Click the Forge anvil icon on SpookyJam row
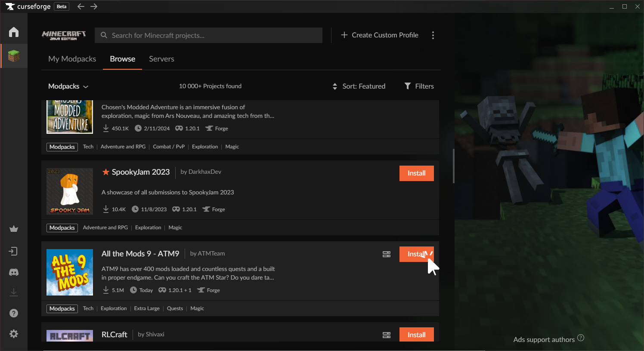644x351 pixels. pyautogui.click(x=206, y=209)
